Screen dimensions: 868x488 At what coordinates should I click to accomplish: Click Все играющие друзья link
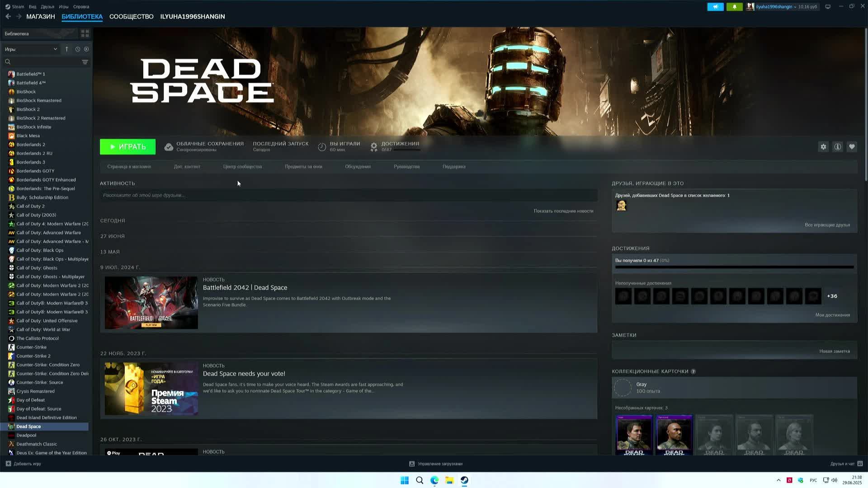click(827, 225)
